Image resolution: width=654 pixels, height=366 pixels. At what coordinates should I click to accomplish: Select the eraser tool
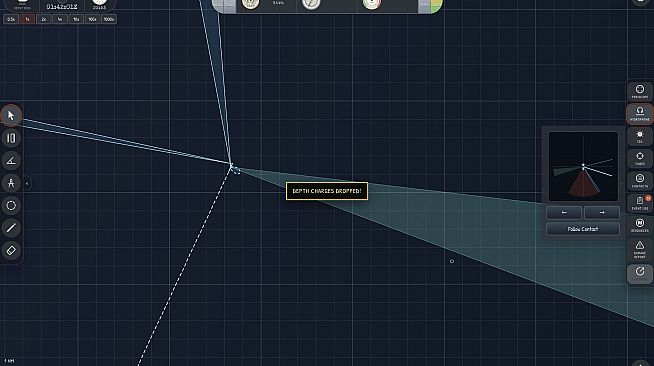point(11,250)
